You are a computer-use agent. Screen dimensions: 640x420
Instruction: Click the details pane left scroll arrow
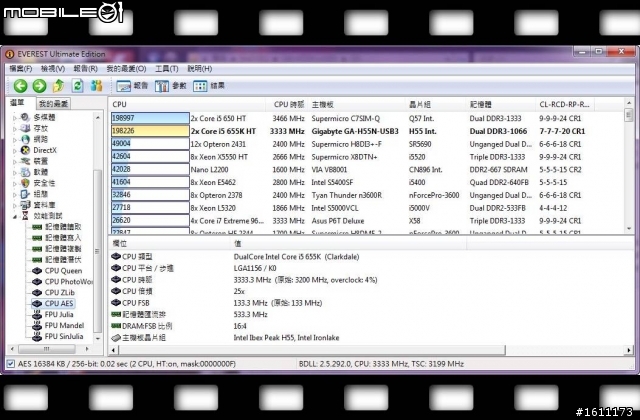pos(114,350)
